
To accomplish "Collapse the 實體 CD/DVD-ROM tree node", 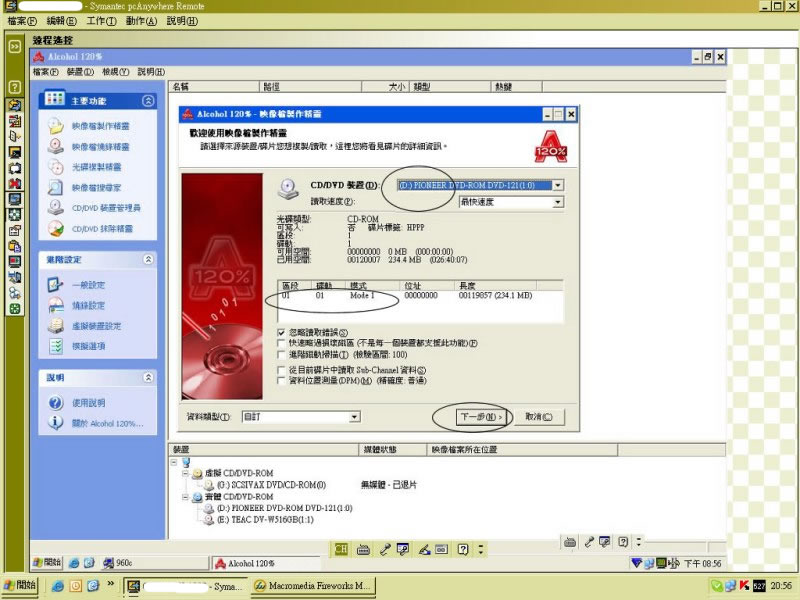I will (185, 497).
